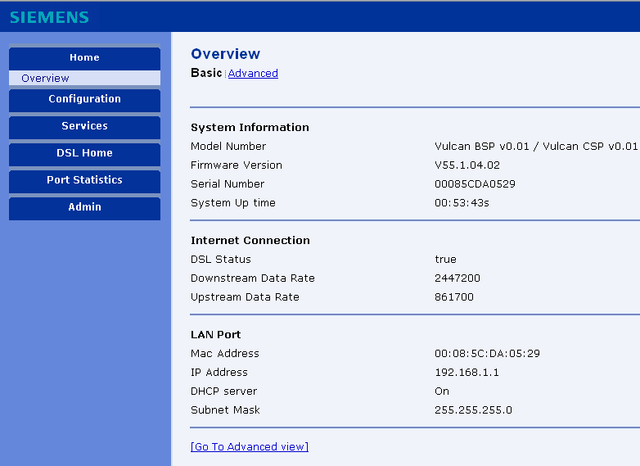
Task: Click the Overview page heading
Action: [225, 54]
